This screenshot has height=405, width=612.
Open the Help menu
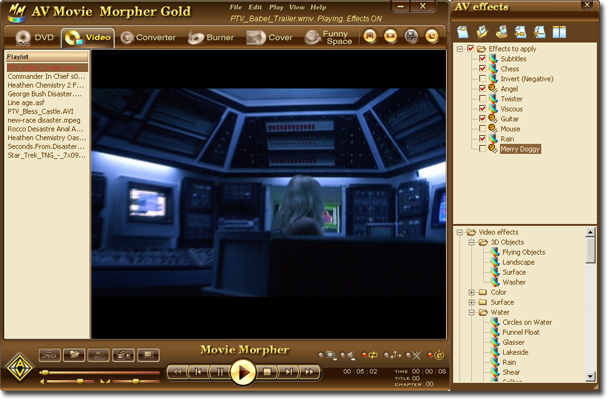pos(318,7)
